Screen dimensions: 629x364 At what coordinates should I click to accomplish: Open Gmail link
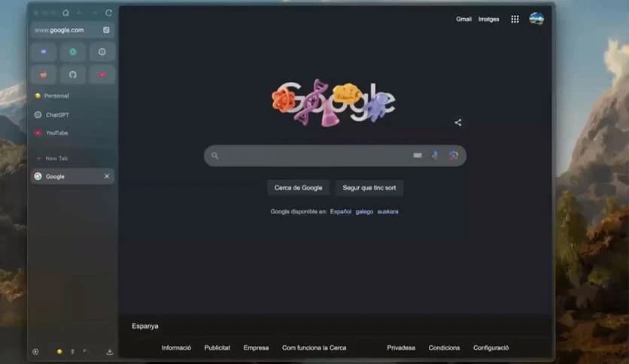[x=463, y=19]
